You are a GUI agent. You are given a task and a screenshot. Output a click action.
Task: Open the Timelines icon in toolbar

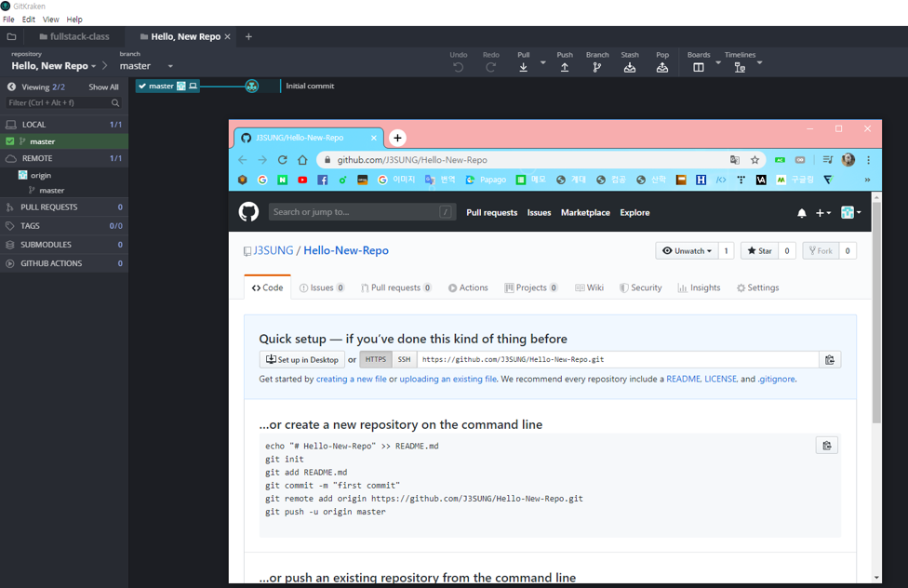[x=740, y=68]
